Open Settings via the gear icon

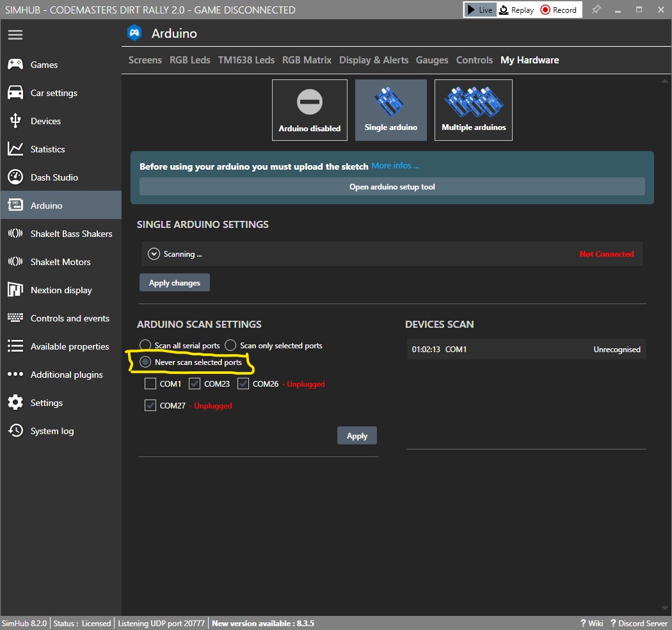(15, 402)
